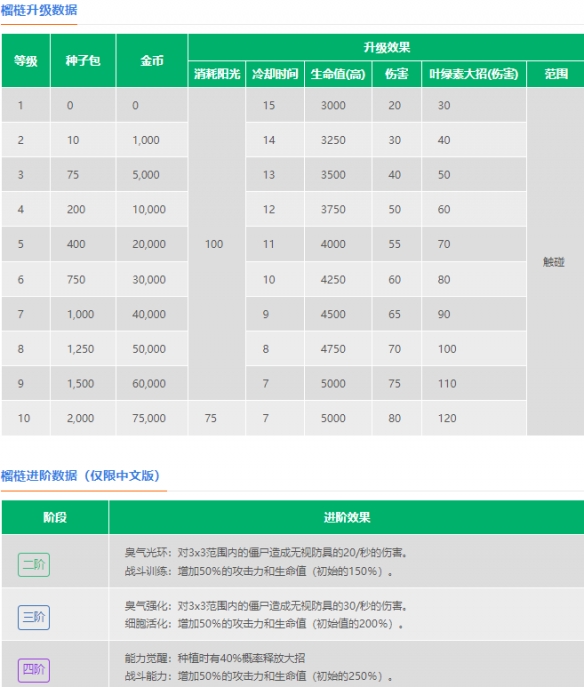Viewport: 584px width, 687px height.
Task: Click the 75 sun cost cell in level 10 row
Action: click(217, 418)
